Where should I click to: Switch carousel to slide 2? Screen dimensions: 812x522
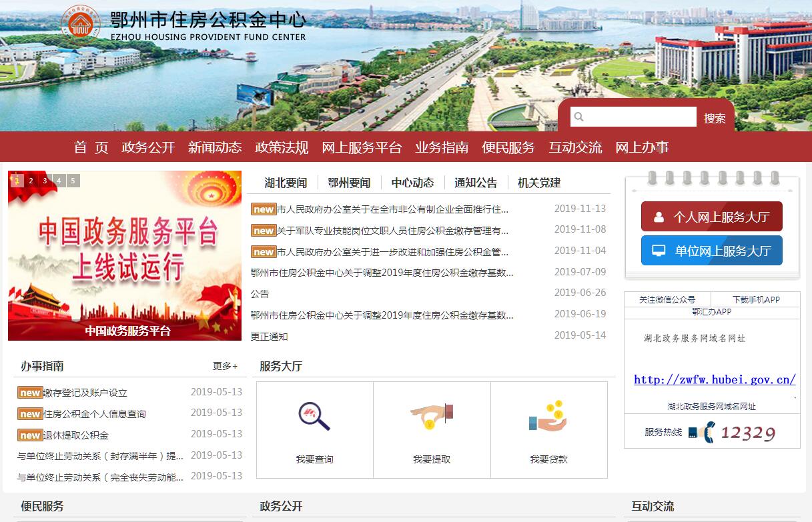point(31,181)
